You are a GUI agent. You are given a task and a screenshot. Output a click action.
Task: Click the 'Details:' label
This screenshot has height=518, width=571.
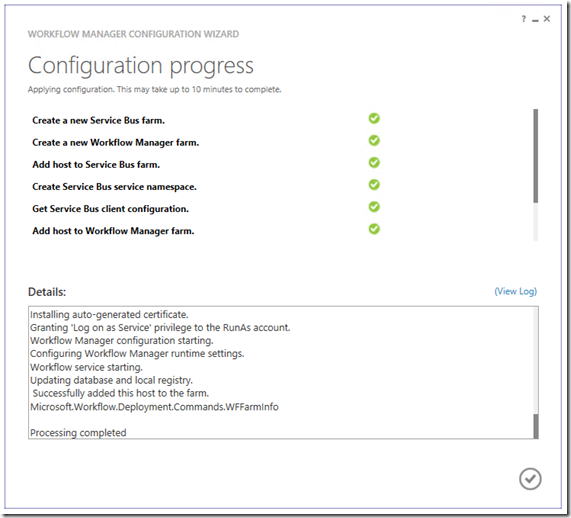(x=47, y=292)
